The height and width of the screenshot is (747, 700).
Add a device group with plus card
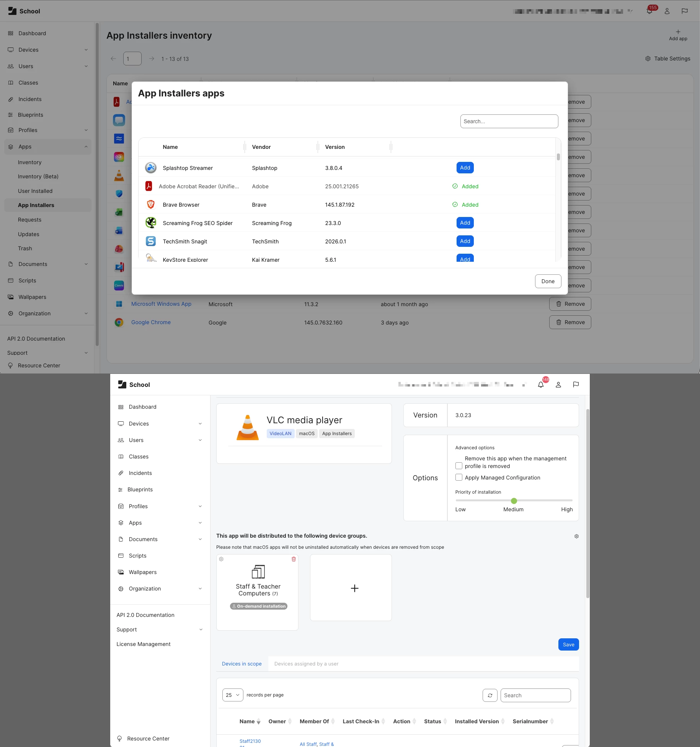click(351, 587)
